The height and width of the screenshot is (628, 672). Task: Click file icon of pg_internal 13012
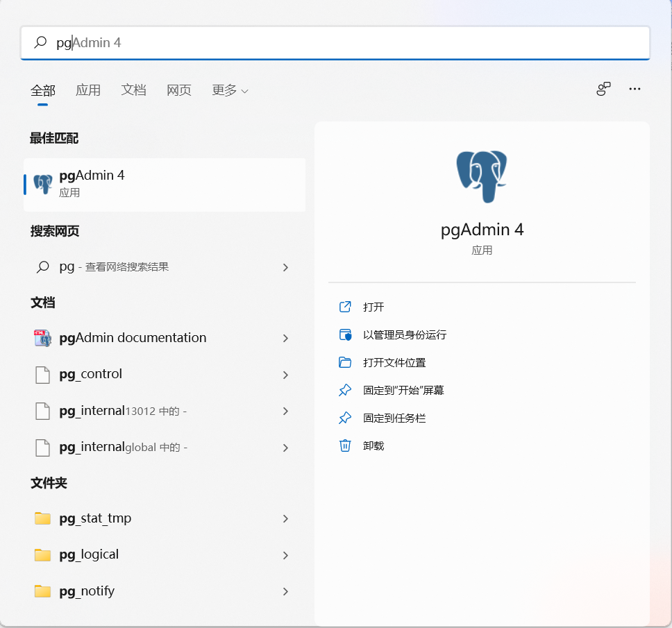coord(42,411)
